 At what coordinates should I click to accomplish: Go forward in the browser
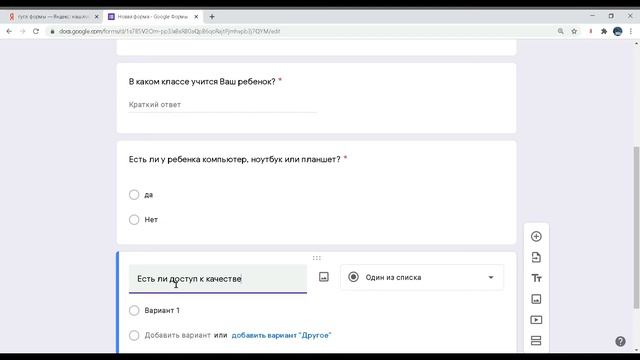click(x=22, y=31)
